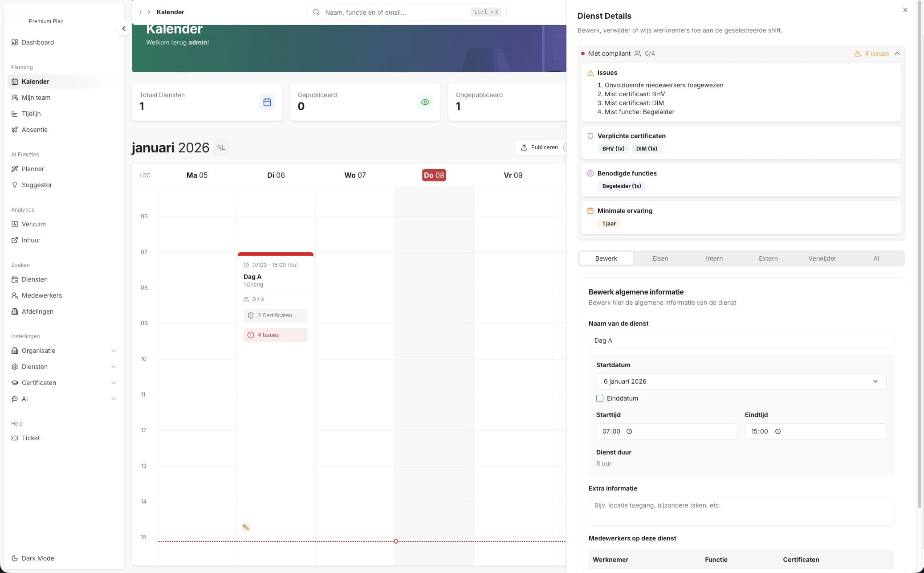Collapse the sidebar with the chevron button
The width and height of the screenshot is (924, 573).
[124, 29]
